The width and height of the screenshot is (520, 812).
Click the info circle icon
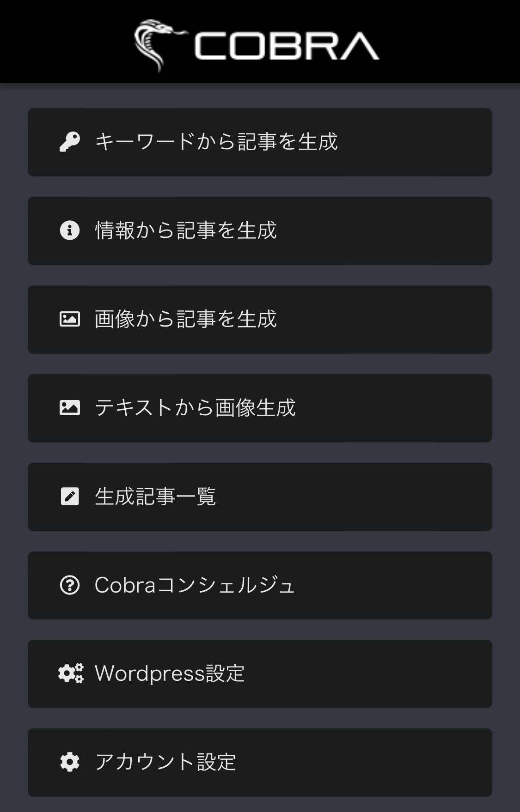tap(70, 230)
